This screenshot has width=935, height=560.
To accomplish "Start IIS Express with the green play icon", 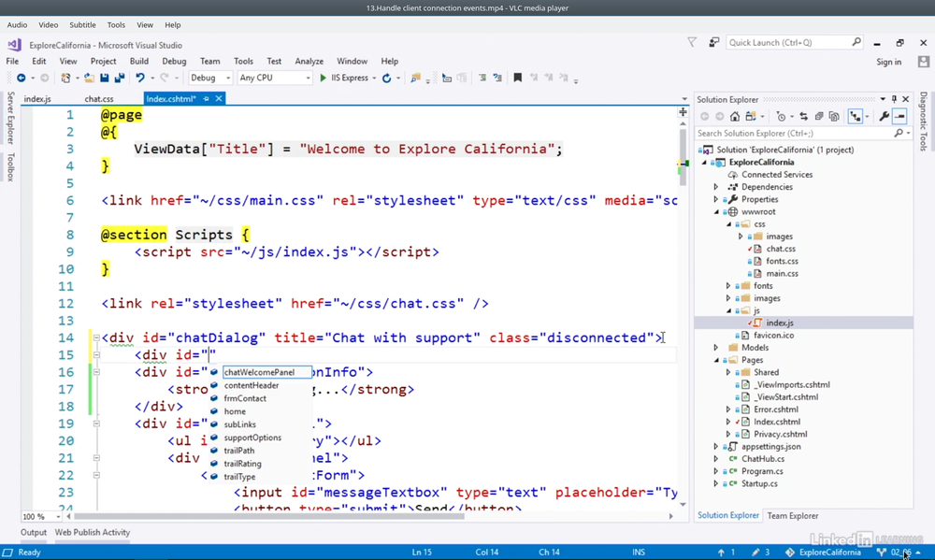I will pyautogui.click(x=323, y=79).
